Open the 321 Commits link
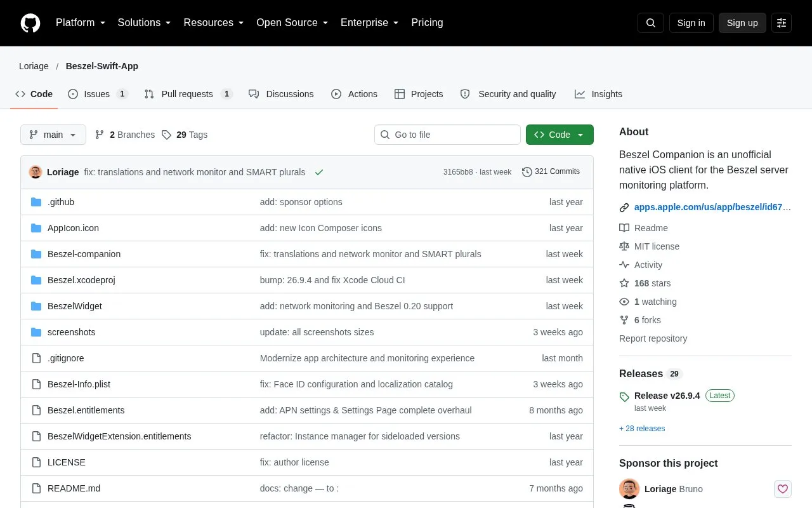 coord(551,171)
